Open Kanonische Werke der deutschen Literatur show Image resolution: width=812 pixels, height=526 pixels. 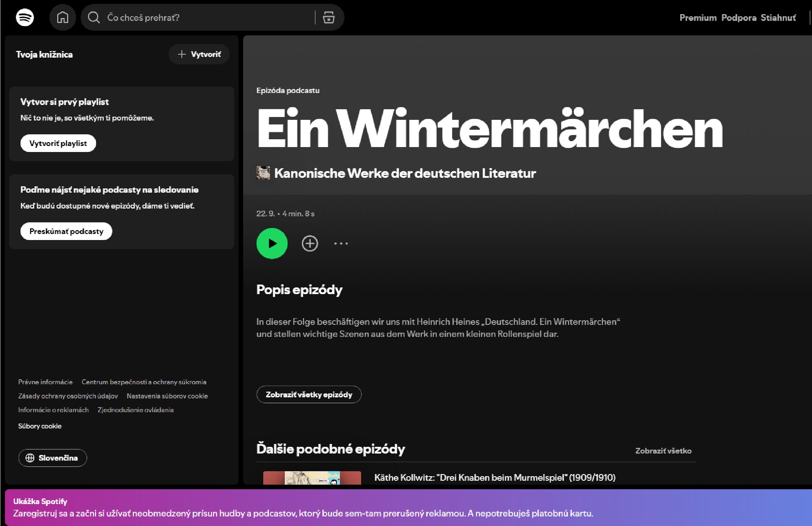pos(405,173)
